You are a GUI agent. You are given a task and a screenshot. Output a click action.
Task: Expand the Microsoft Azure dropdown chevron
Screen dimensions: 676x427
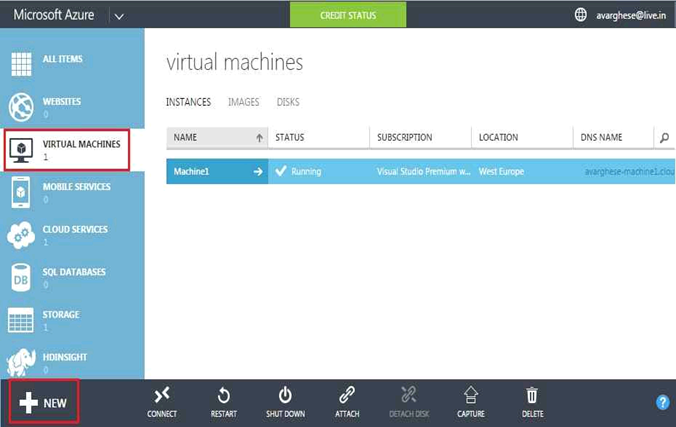pyautogui.click(x=119, y=16)
